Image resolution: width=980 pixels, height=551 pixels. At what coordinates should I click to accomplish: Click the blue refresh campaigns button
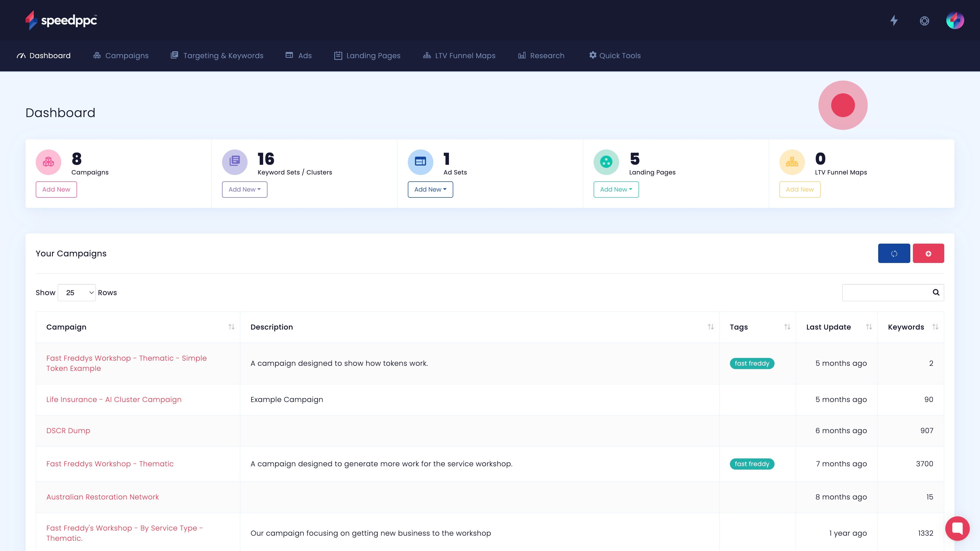(894, 253)
